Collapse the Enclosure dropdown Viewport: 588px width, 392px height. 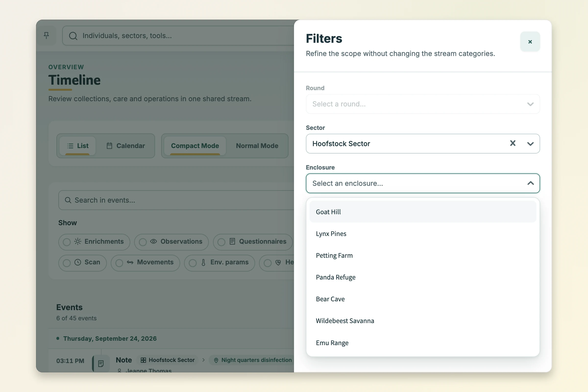coord(530,183)
